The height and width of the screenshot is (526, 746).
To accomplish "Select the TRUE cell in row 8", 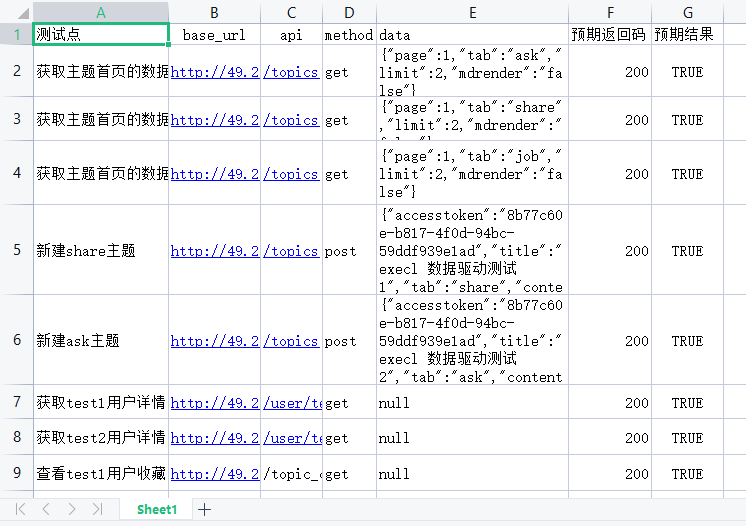I will click(688, 437).
